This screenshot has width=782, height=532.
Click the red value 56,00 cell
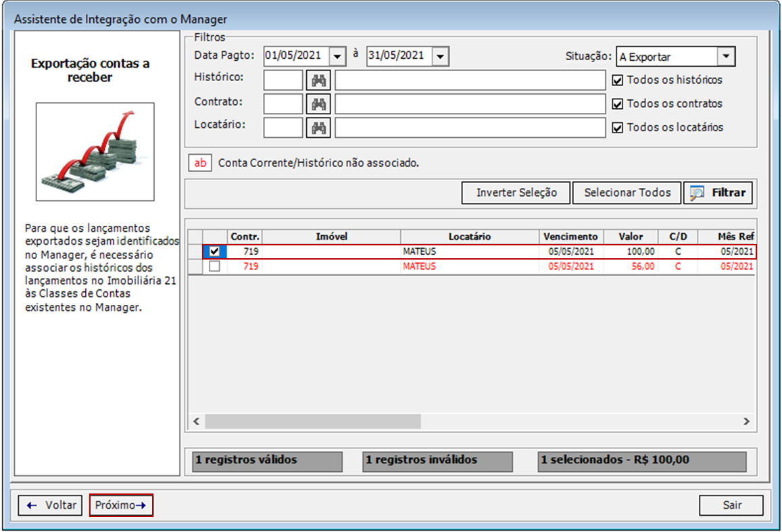[x=631, y=267]
